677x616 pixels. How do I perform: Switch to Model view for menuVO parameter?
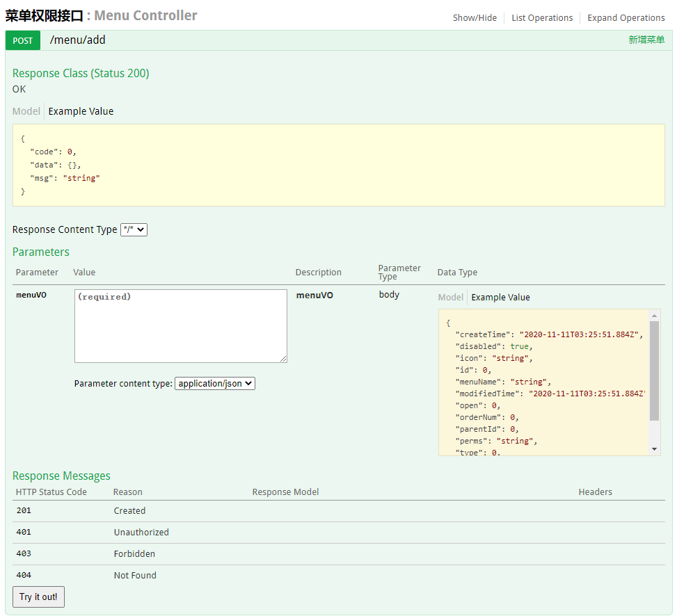coord(451,297)
